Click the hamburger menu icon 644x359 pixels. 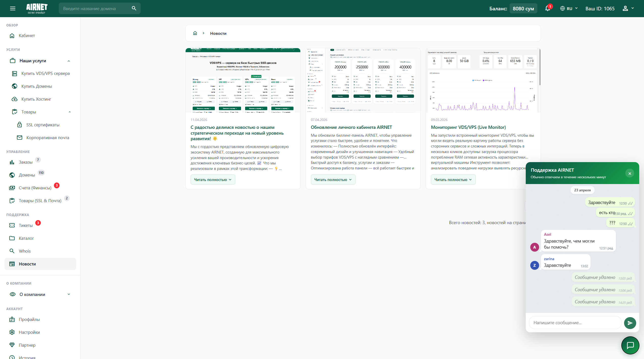(x=13, y=9)
